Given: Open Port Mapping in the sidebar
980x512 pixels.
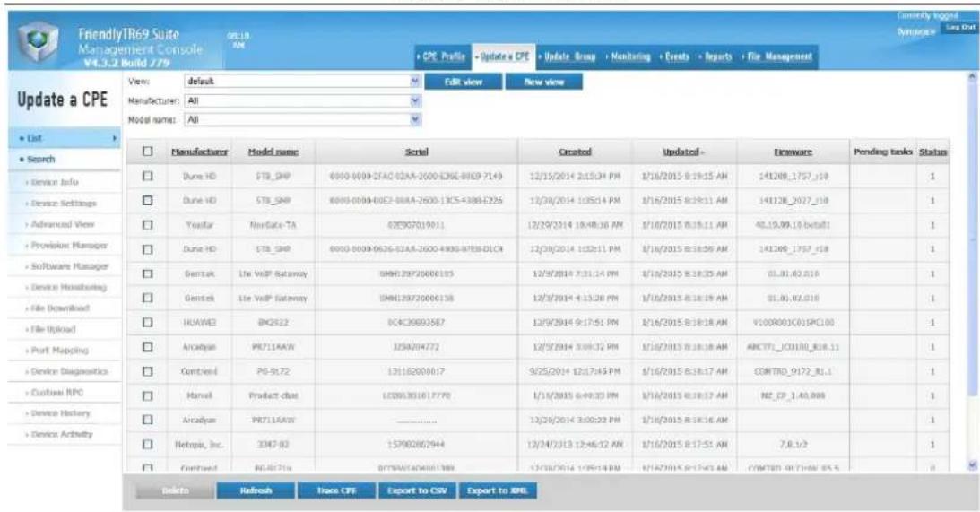Looking at the screenshot, I should [59, 350].
